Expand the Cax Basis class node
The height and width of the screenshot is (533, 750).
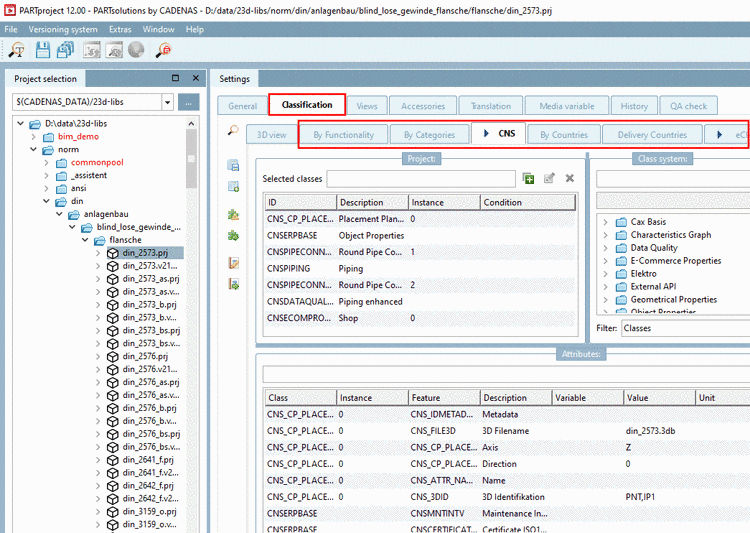605,222
